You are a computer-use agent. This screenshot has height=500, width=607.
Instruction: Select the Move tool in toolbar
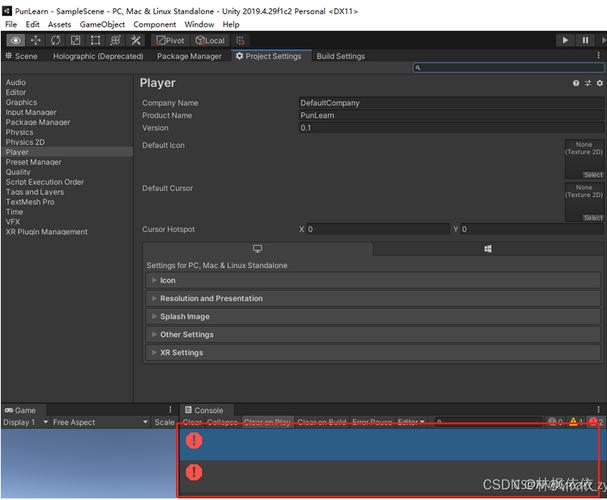click(36, 40)
